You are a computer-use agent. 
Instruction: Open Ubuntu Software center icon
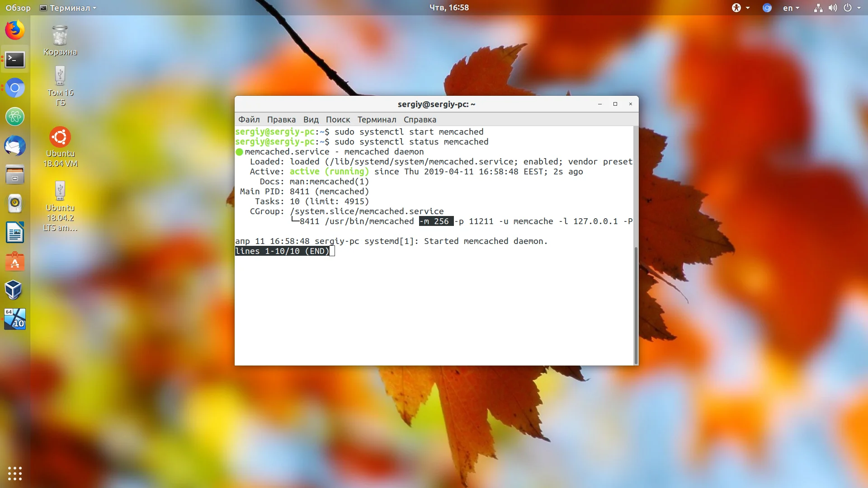pos(14,262)
